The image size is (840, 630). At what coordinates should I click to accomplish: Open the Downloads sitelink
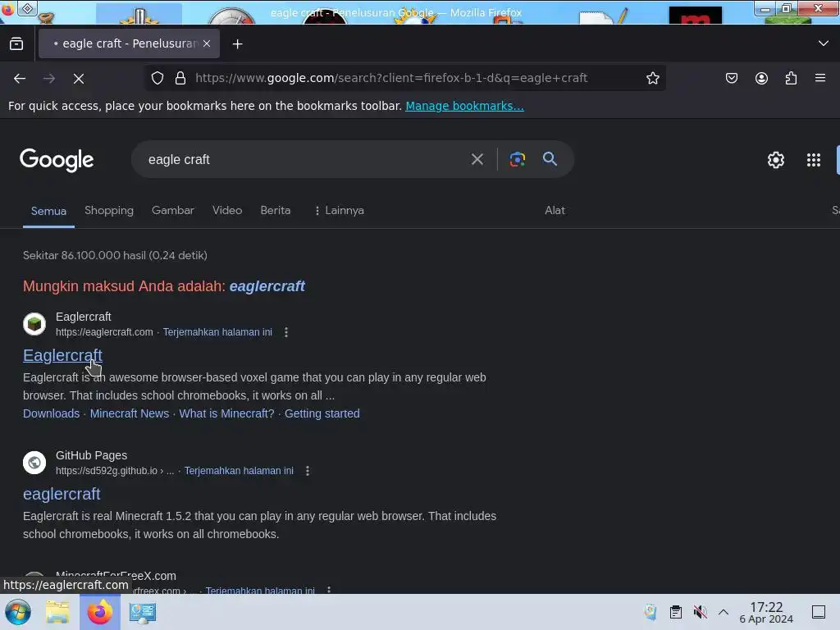52,413
